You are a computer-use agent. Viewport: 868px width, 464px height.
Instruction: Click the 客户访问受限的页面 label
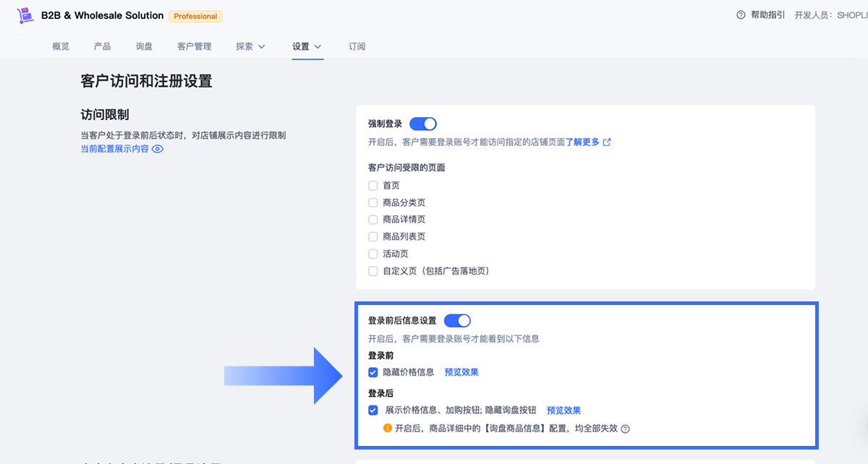[407, 168]
